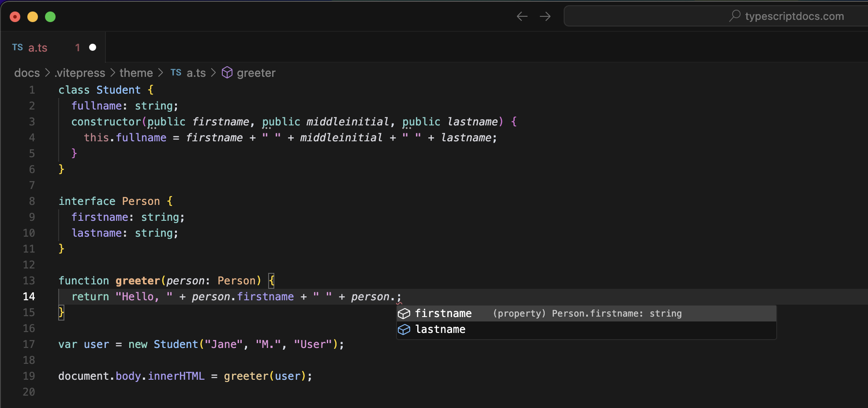Screen dimensions: 868x408
Task: Open the greeter breadcrumb symbol
Action: pos(256,73)
